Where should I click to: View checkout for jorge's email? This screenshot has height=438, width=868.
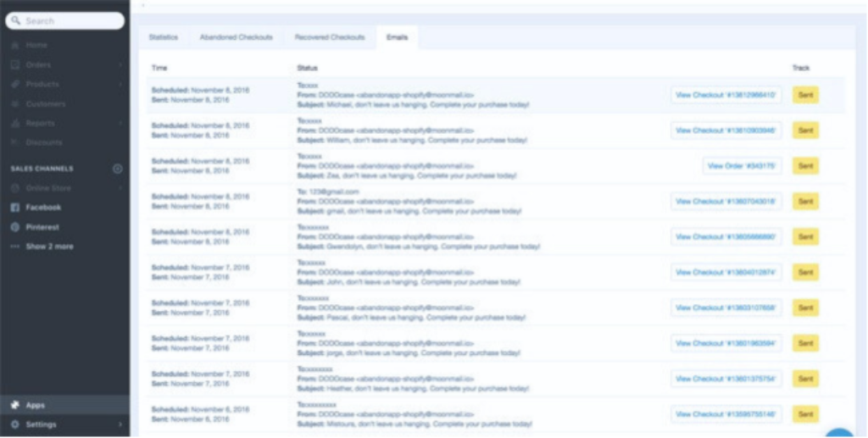pos(726,343)
